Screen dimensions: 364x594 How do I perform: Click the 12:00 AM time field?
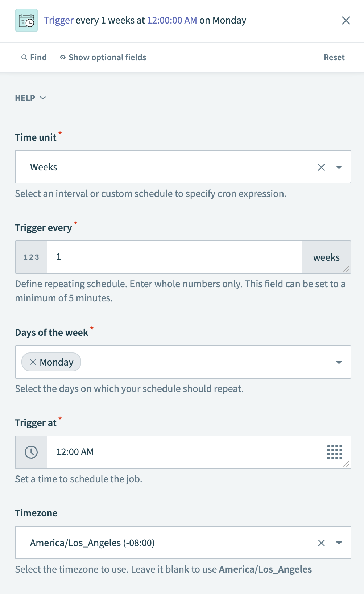click(181, 452)
